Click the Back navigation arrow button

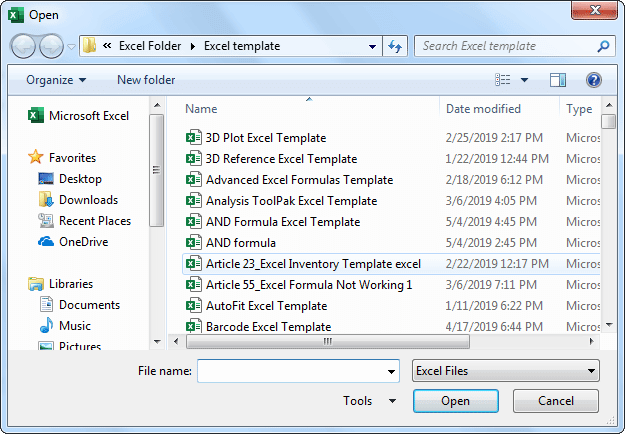[x=23, y=46]
